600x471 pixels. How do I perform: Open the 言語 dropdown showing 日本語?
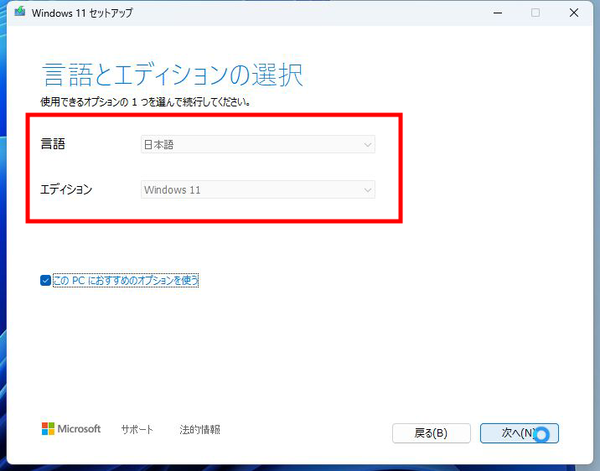258,145
